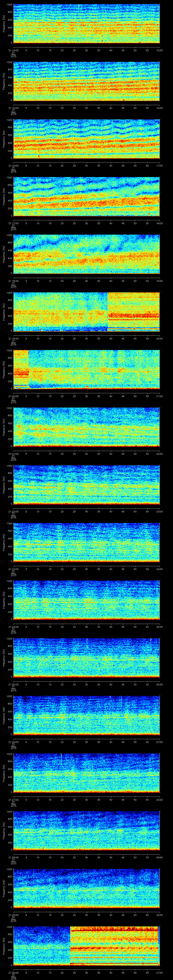Click the 21:14:00 start time label

(13, 50)
